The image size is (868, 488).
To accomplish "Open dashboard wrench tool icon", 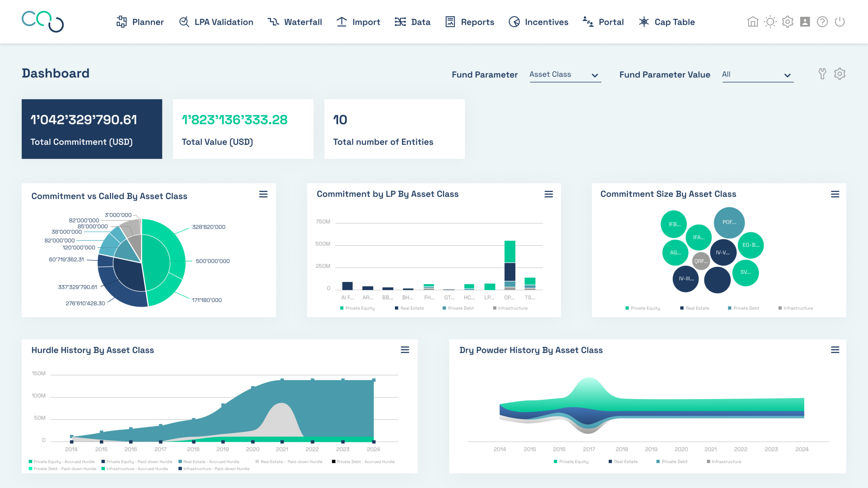I will [822, 74].
